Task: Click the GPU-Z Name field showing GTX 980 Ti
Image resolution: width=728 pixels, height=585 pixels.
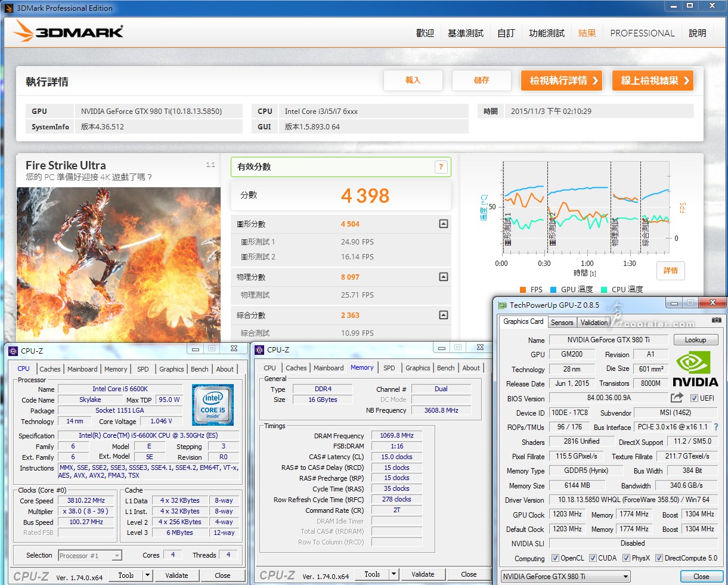Action: [x=609, y=340]
